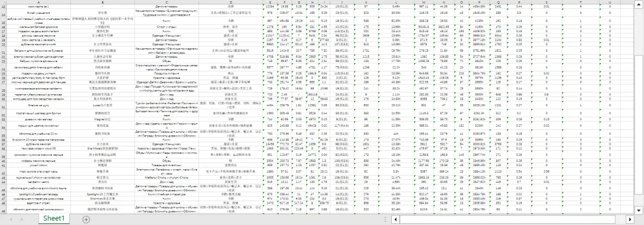
Task: Click the horizontal scrollbar right arrow
Action: click(631, 220)
